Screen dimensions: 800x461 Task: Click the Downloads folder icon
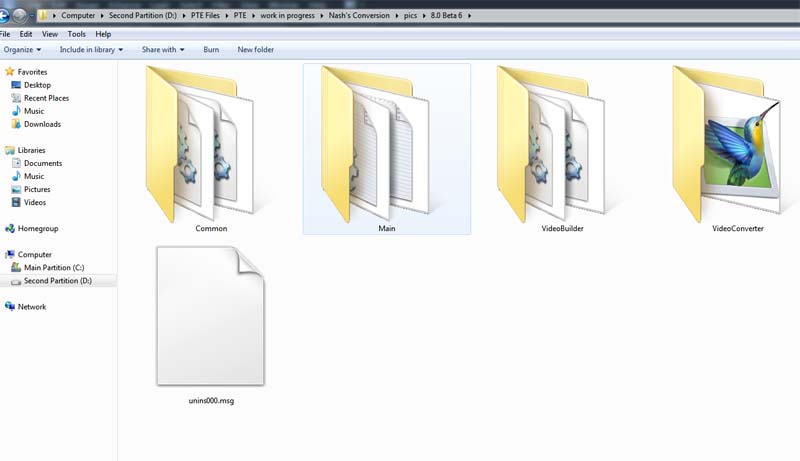16,124
